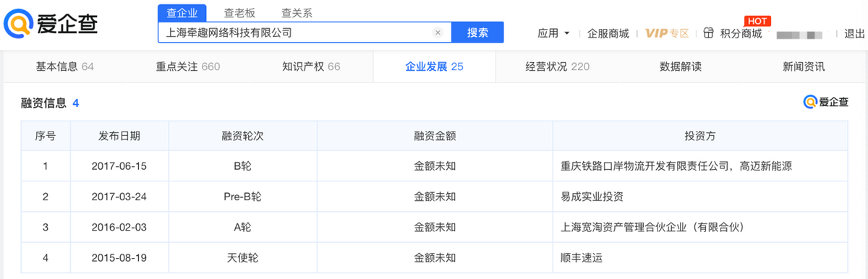Open the 基本信息 tab

(x=65, y=66)
